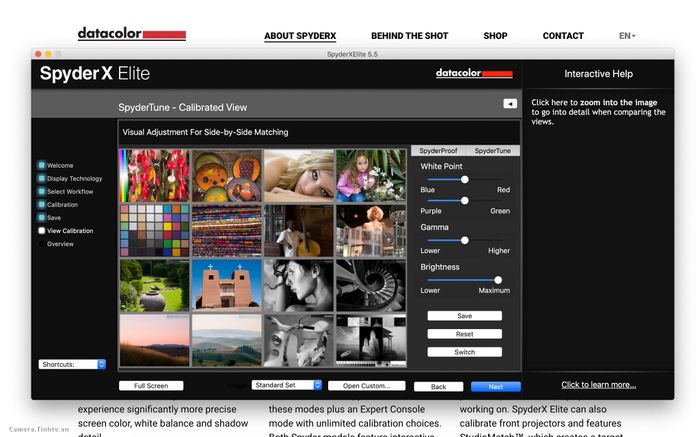
Task: Select the View Calibration step
Action: [66, 231]
